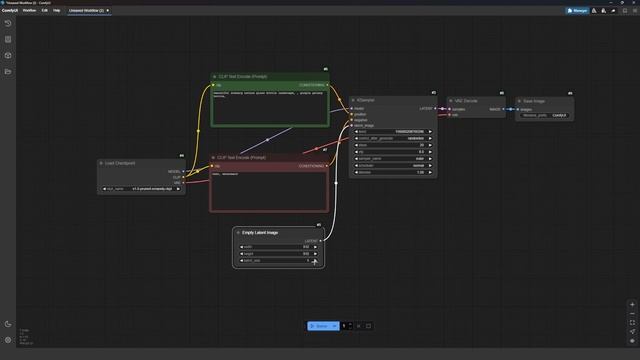Select Empty Latent Image LATENT output socket

320,241
